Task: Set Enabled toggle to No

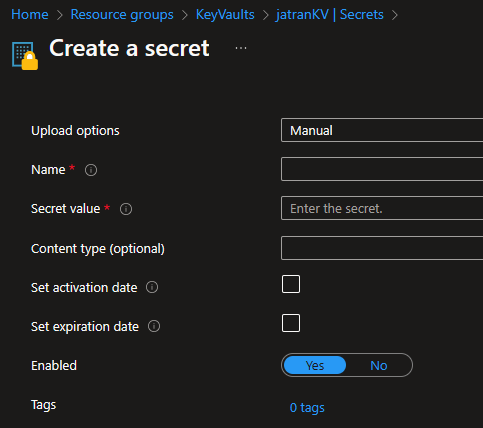Action: pos(379,365)
